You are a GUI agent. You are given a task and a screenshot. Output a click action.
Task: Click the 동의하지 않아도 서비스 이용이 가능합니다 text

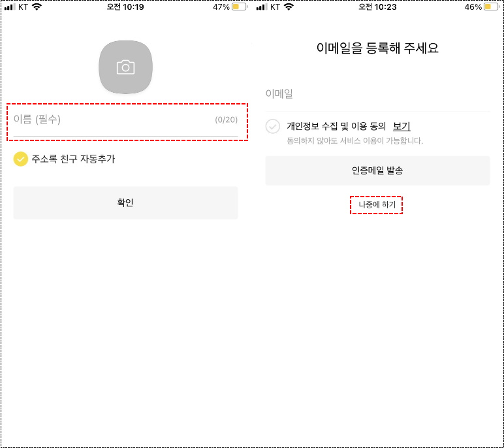coord(354,141)
